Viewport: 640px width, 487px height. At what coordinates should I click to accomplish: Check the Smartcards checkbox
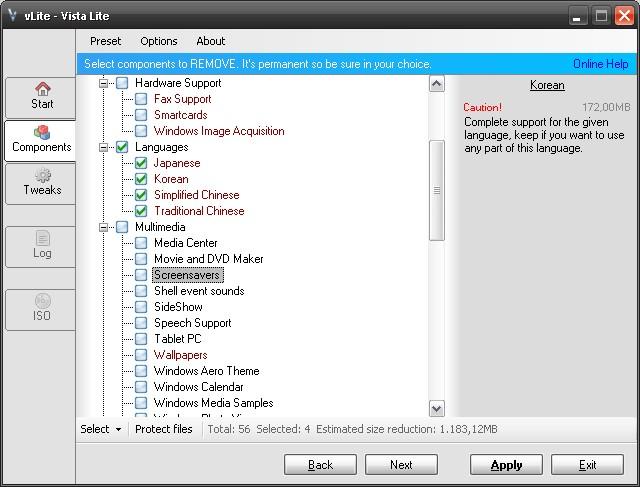[x=141, y=115]
